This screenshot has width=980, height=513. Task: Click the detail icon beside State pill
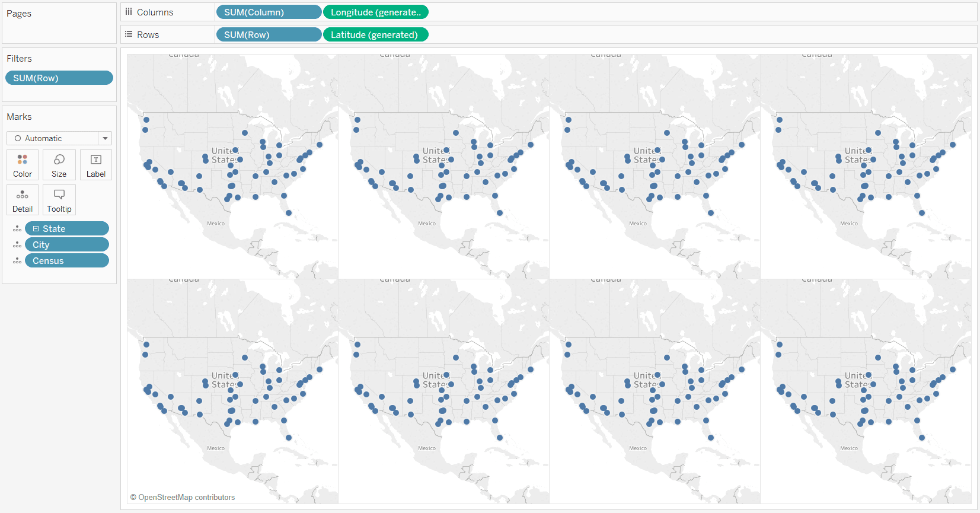click(x=17, y=229)
